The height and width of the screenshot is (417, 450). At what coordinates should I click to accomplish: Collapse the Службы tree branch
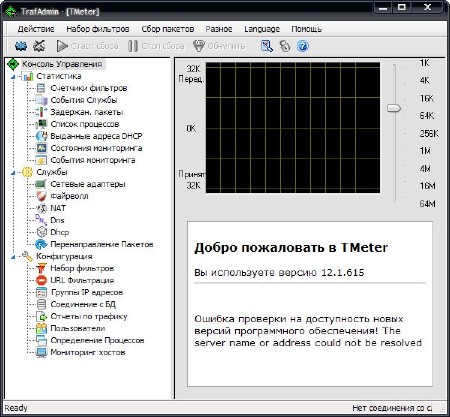(13, 173)
